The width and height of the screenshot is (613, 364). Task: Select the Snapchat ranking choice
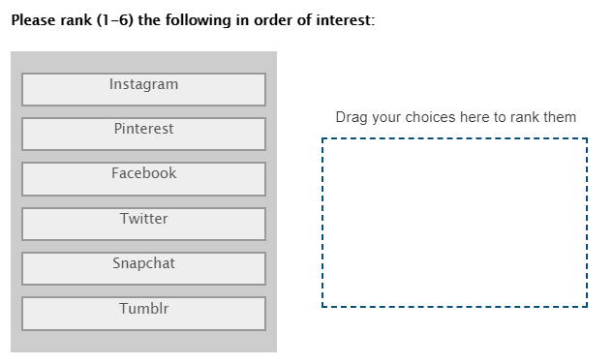[x=143, y=268]
